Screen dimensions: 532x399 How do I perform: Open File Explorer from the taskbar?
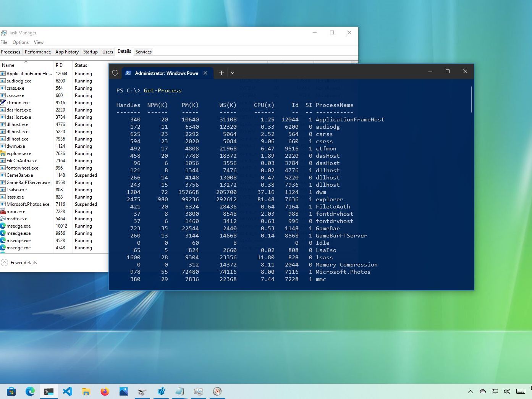point(86,391)
